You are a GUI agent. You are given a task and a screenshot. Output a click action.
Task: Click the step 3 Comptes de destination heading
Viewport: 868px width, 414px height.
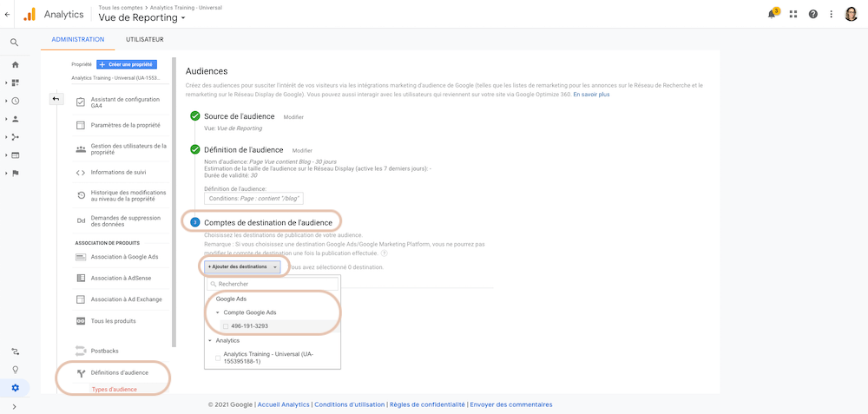coord(268,222)
